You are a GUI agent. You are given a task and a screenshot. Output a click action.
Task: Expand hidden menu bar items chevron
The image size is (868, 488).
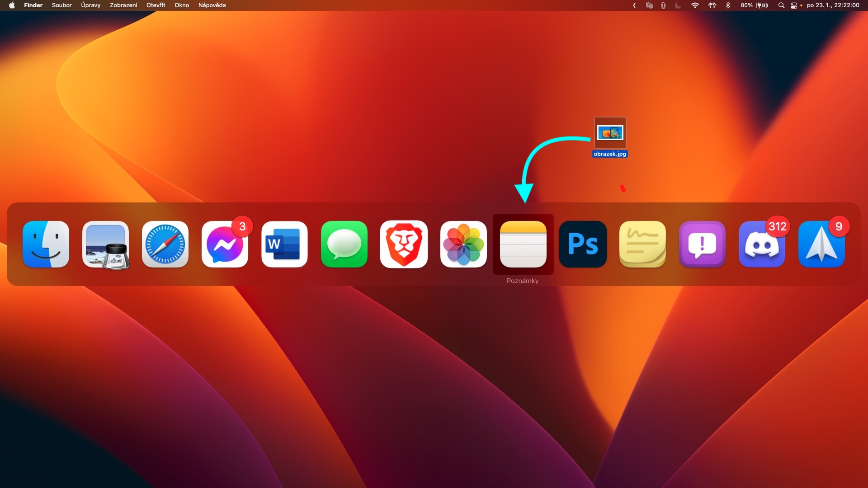[x=634, y=5]
